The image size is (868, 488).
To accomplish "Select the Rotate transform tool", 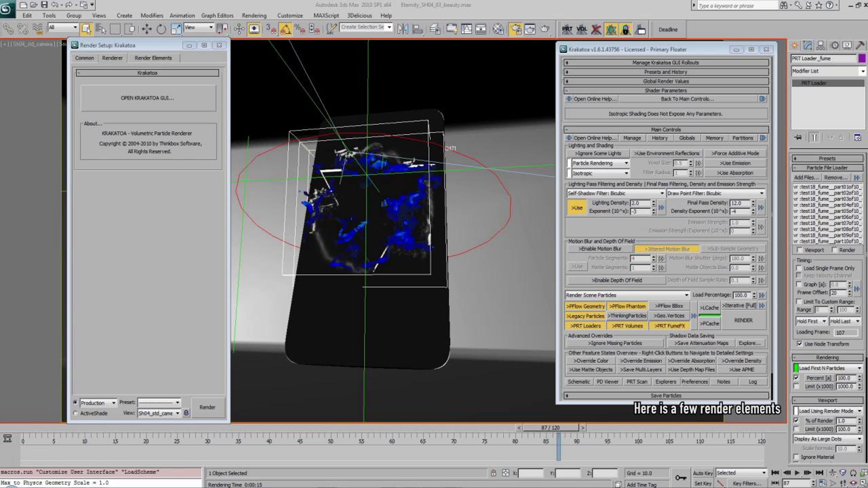I will [x=161, y=29].
